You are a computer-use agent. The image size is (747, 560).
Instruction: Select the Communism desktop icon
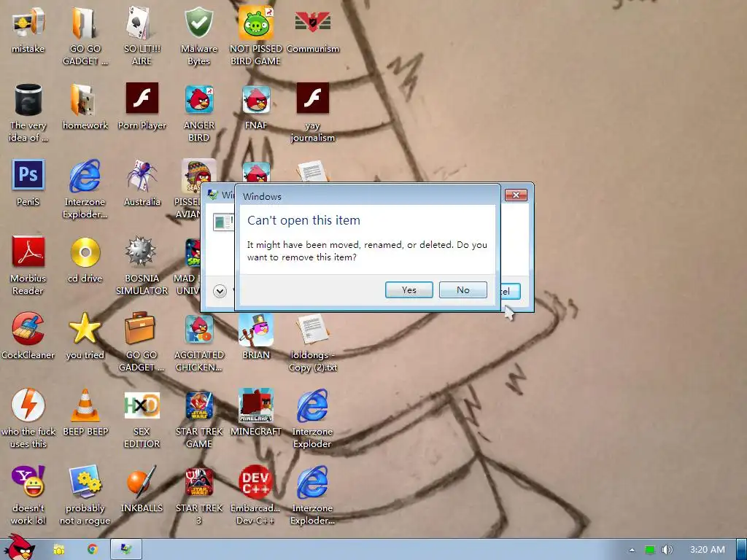(x=313, y=31)
